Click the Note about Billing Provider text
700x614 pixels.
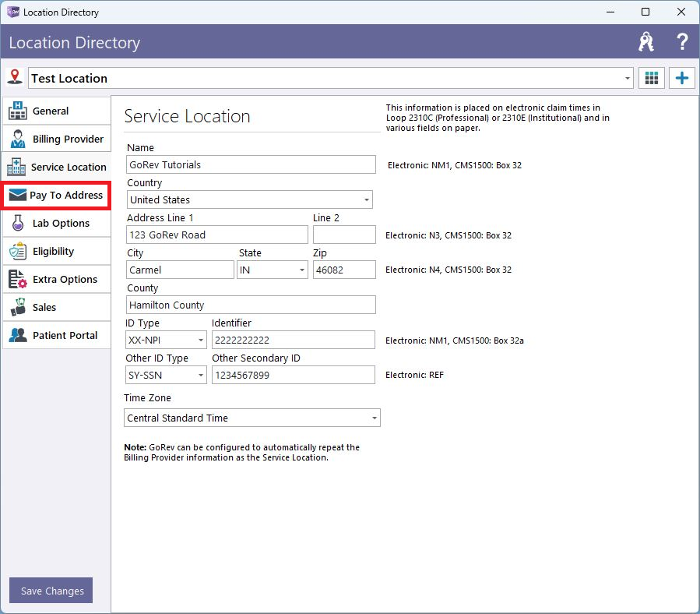[x=241, y=452]
